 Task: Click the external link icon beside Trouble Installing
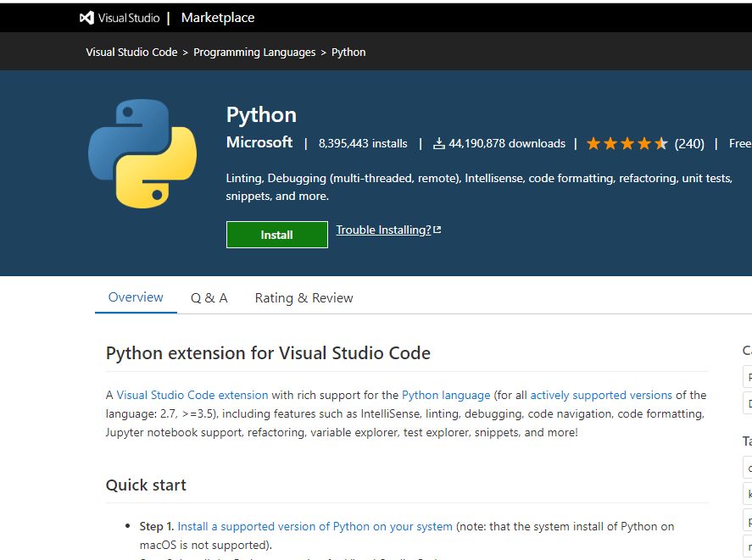[x=437, y=230]
